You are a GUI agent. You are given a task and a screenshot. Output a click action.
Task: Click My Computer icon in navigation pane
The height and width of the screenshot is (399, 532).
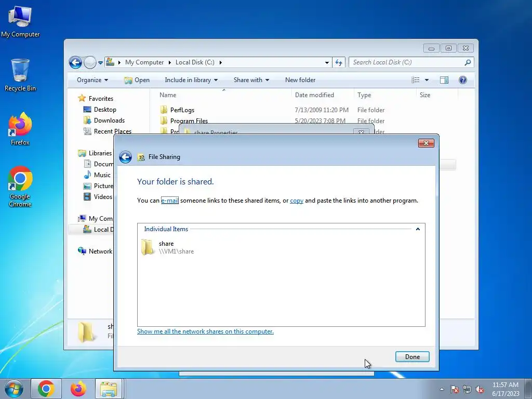coord(82,218)
